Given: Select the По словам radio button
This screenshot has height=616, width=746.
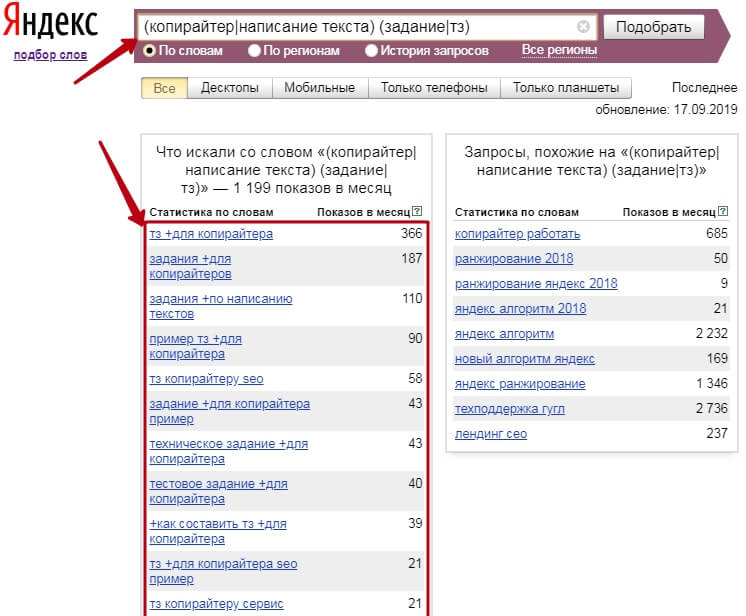Looking at the screenshot, I should pyautogui.click(x=149, y=50).
